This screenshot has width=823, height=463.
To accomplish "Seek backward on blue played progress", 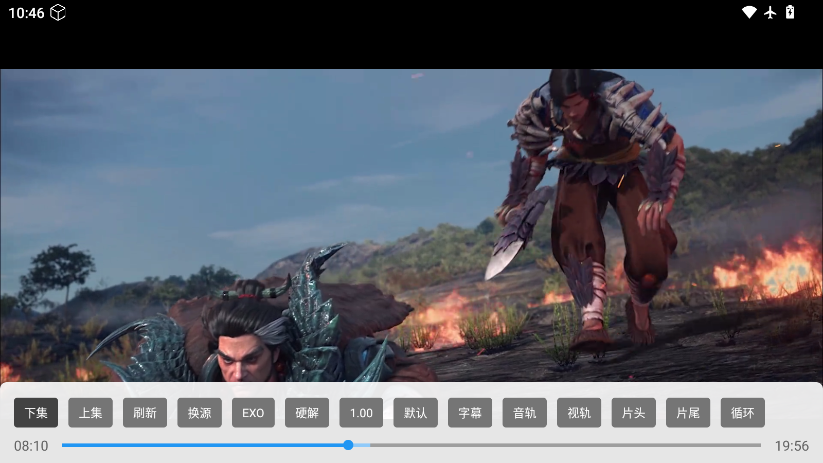I will pos(203,445).
